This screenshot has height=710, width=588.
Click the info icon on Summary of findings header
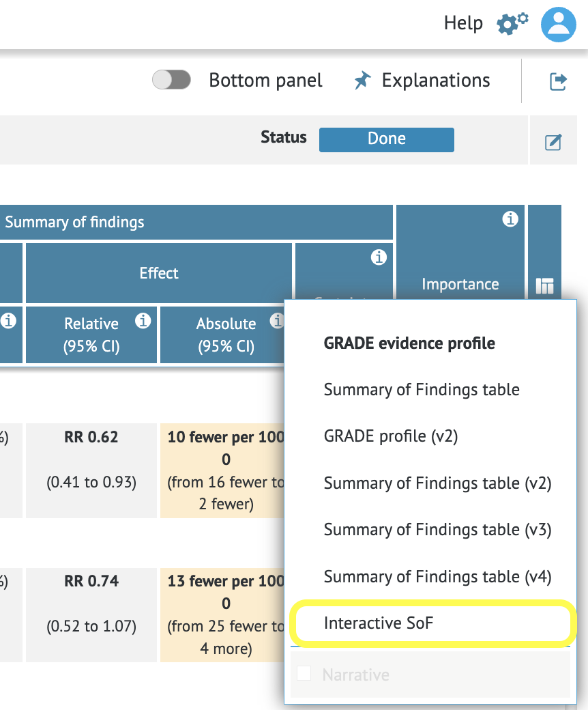[510, 219]
